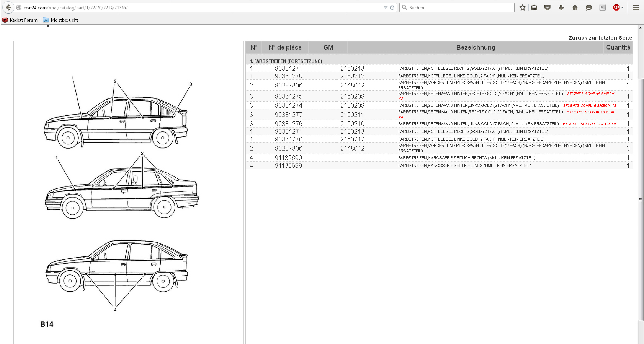Image resolution: width=644 pixels, height=344 pixels.
Task: Expand the Adblock Plus dropdown arrow
Action: click(622, 7)
